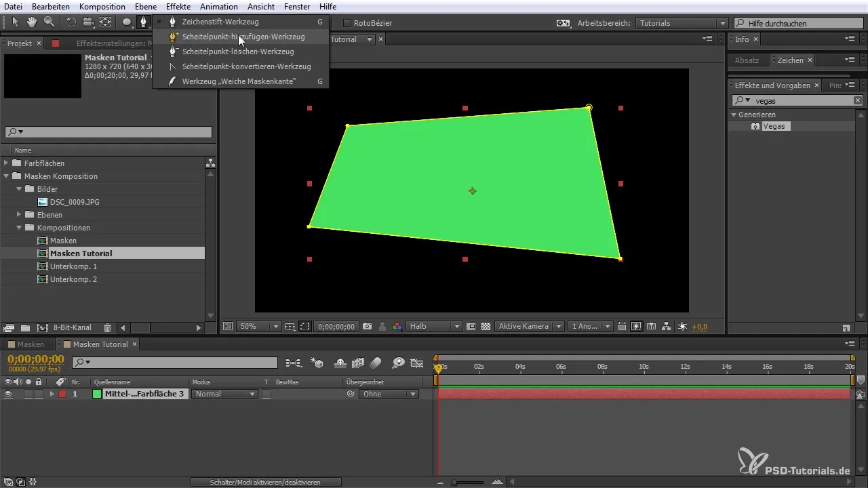
Task: Toggle transparency grid checkerboard icon
Action: click(x=486, y=326)
